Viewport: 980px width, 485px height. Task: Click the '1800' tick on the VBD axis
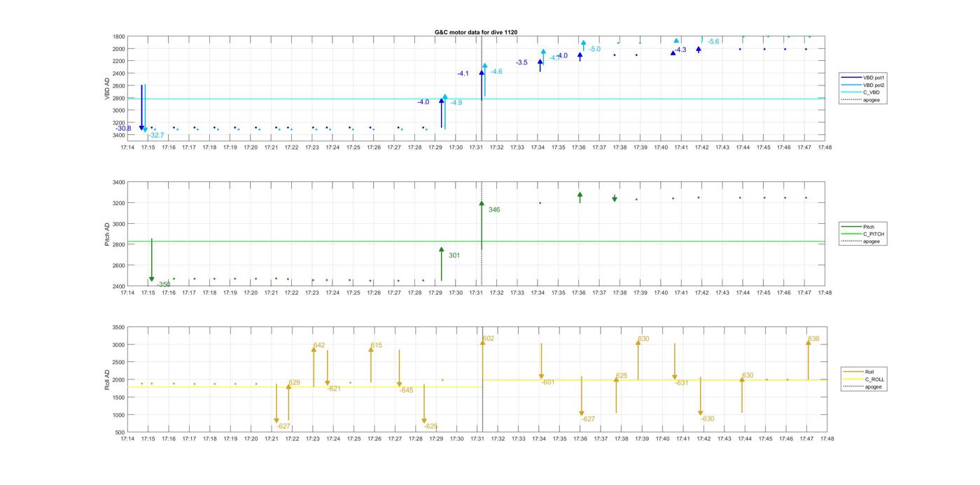[118, 36]
